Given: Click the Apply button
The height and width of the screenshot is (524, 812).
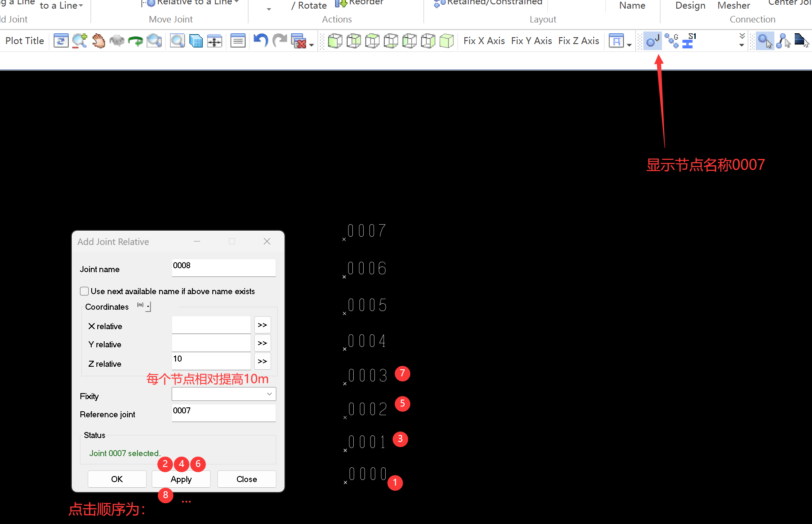Looking at the screenshot, I should point(181,479).
